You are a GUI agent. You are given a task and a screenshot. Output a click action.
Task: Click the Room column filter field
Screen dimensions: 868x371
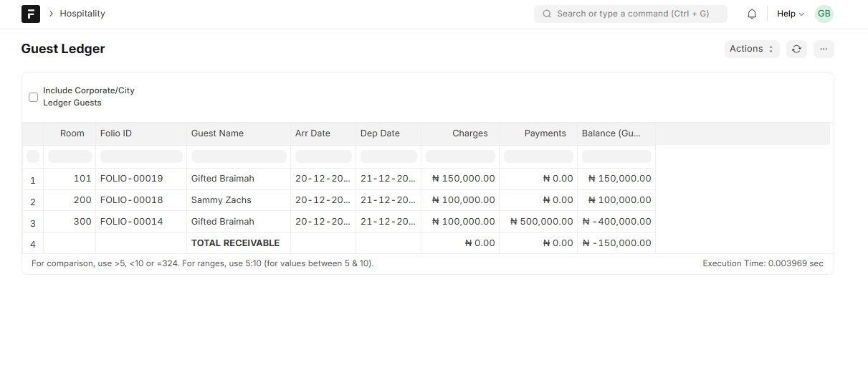click(70, 156)
